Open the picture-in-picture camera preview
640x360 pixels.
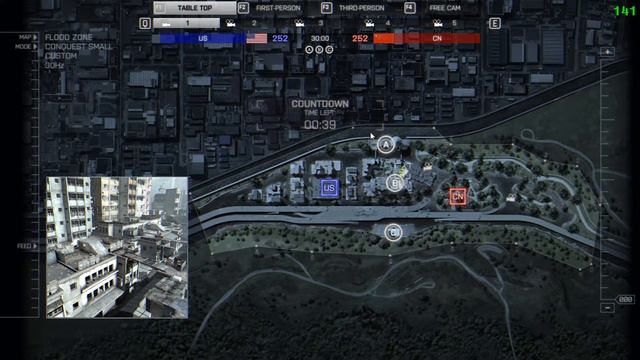coord(117,247)
